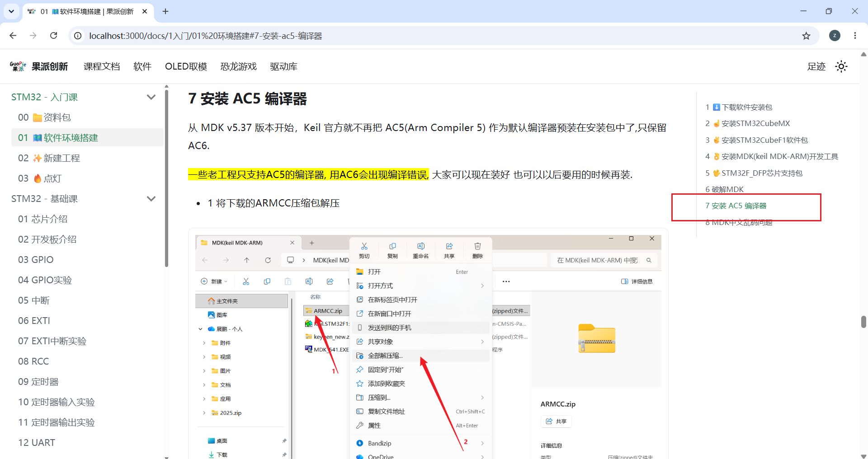
Task: Click the sidebar scrollbar
Action: (166, 178)
